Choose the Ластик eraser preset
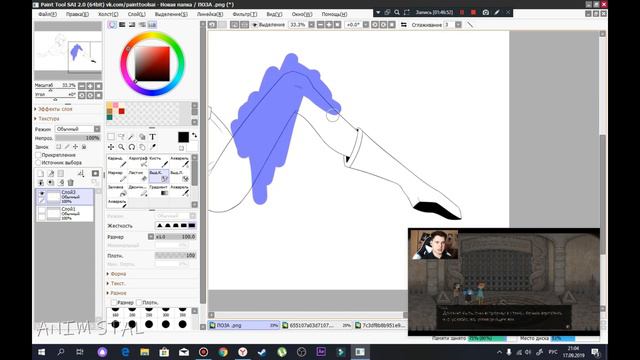 [138, 176]
